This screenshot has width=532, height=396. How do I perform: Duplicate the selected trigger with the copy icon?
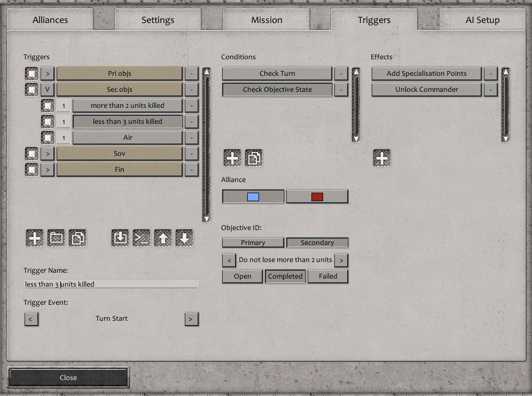(x=77, y=239)
